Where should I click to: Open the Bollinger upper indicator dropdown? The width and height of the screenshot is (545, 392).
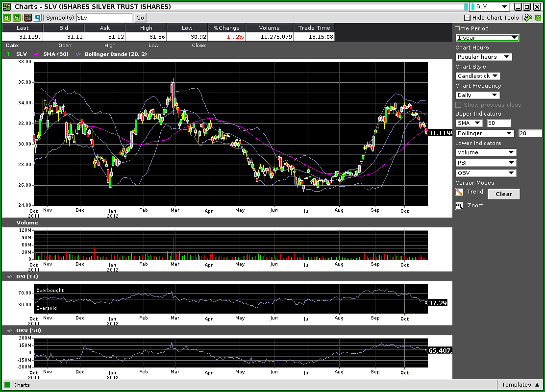(486, 133)
